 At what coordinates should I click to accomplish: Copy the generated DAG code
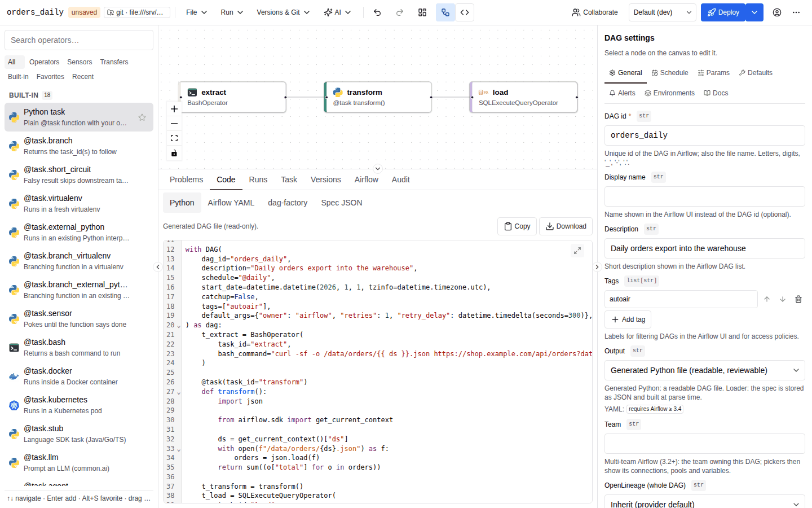(x=517, y=226)
